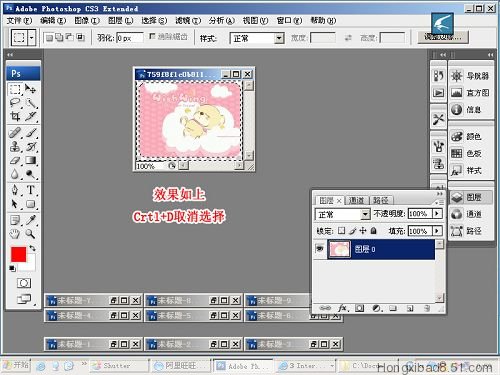Open the fill slider arrow
The width and height of the screenshot is (500, 375).
(x=437, y=231)
